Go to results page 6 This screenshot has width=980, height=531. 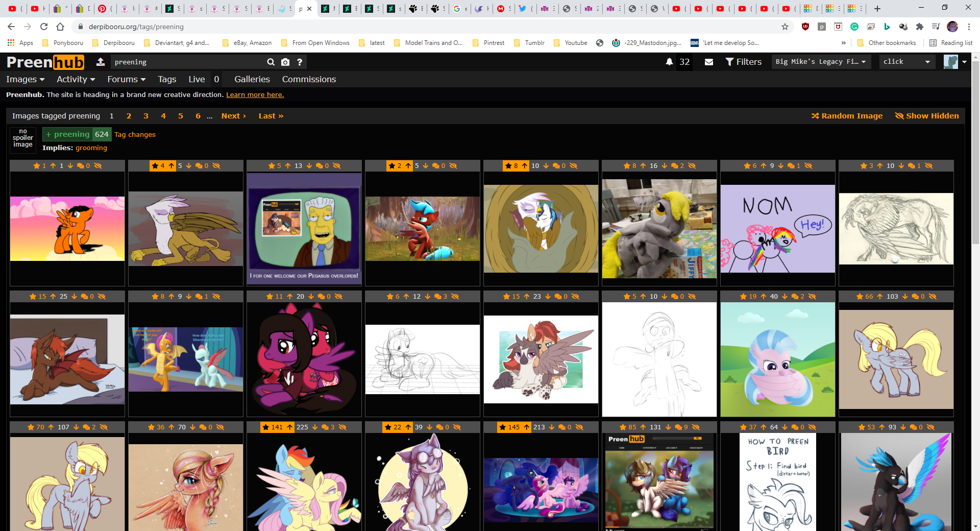tap(198, 116)
